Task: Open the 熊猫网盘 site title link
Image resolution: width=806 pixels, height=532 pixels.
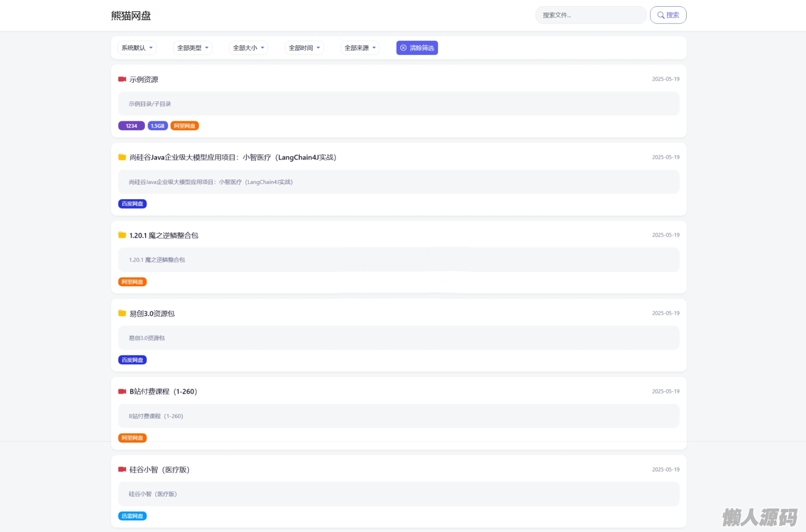Action: [x=131, y=16]
